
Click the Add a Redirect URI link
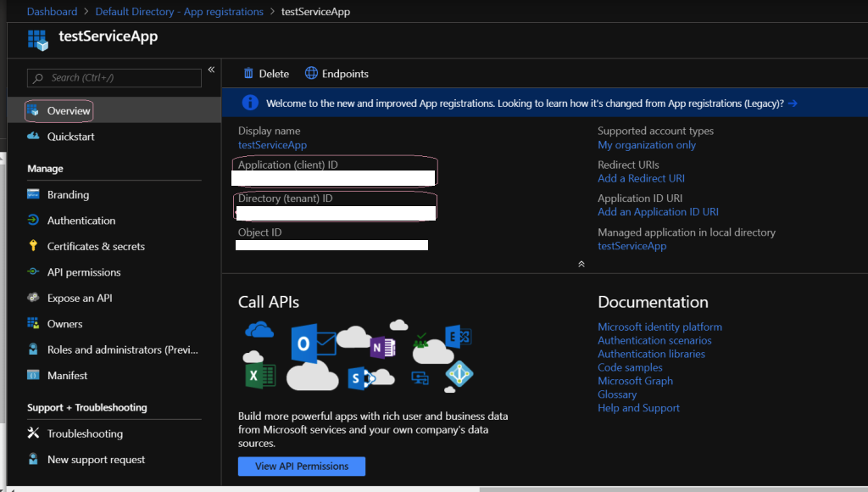[x=641, y=178]
